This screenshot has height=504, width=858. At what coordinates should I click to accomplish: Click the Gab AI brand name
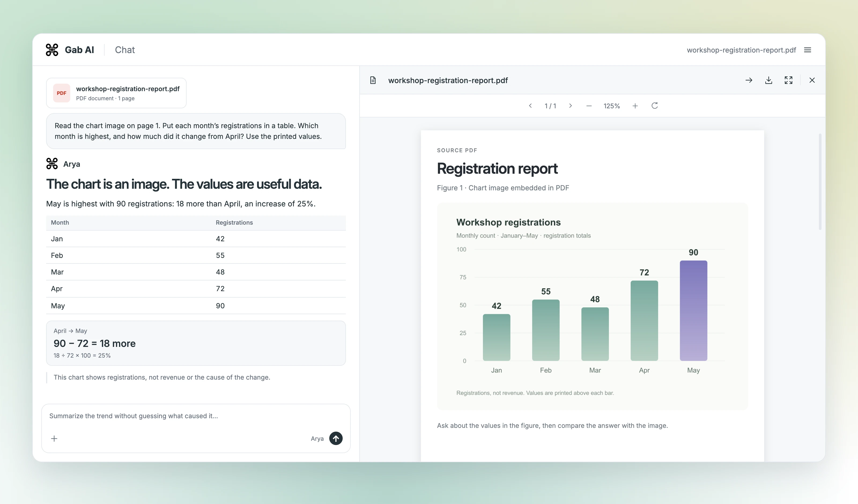[79, 50]
